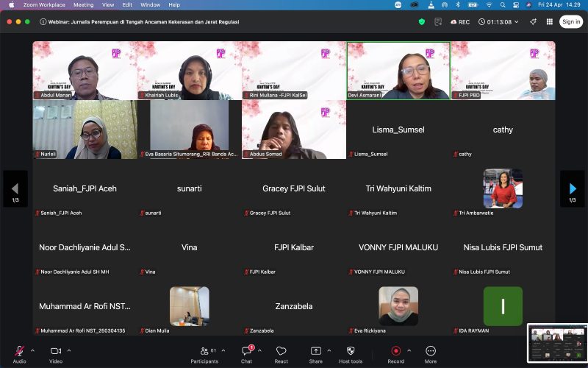Select Devi Asmarani's video tile

(398, 71)
